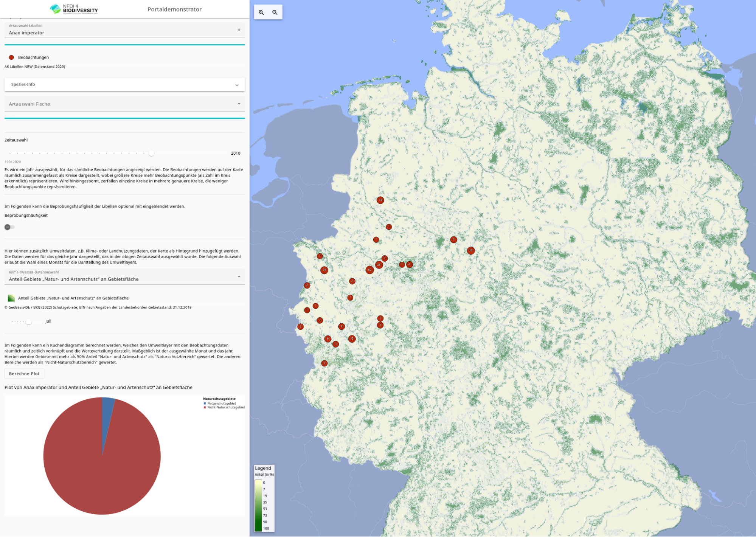756x537 pixels.
Task: Click the NFDI4 Biodiversity logo
Action: click(x=74, y=9)
